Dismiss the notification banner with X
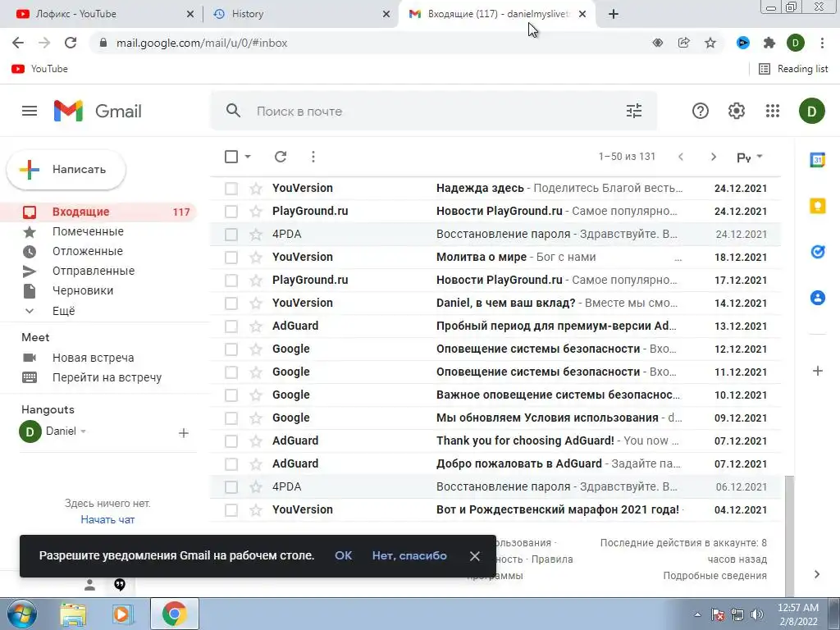Image resolution: width=840 pixels, height=630 pixels. [x=475, y=556]
